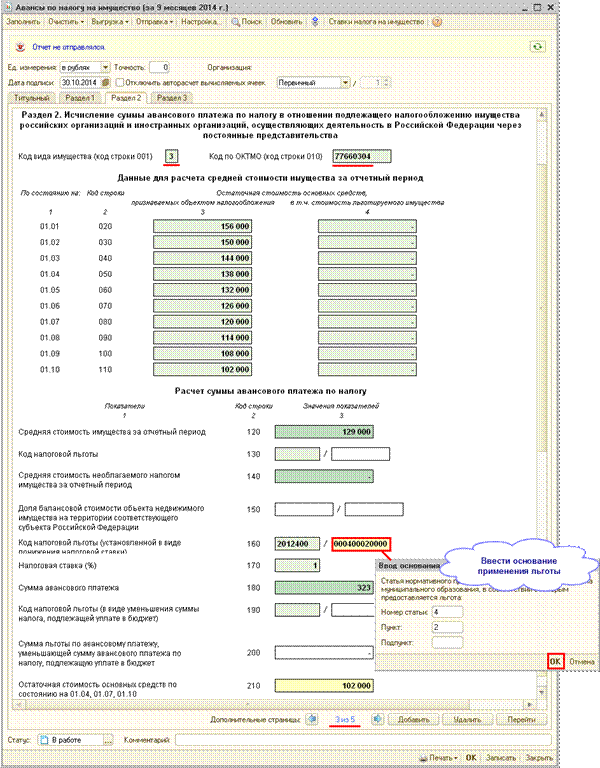600x768 pixels.
Task: Click the Подпункт field in dialog
Action: click(447, 643)
